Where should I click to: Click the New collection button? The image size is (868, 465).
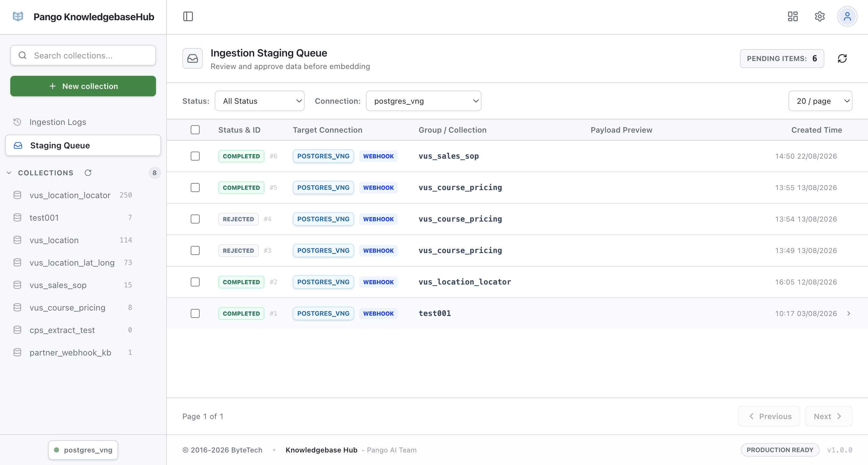click(83, 86)
